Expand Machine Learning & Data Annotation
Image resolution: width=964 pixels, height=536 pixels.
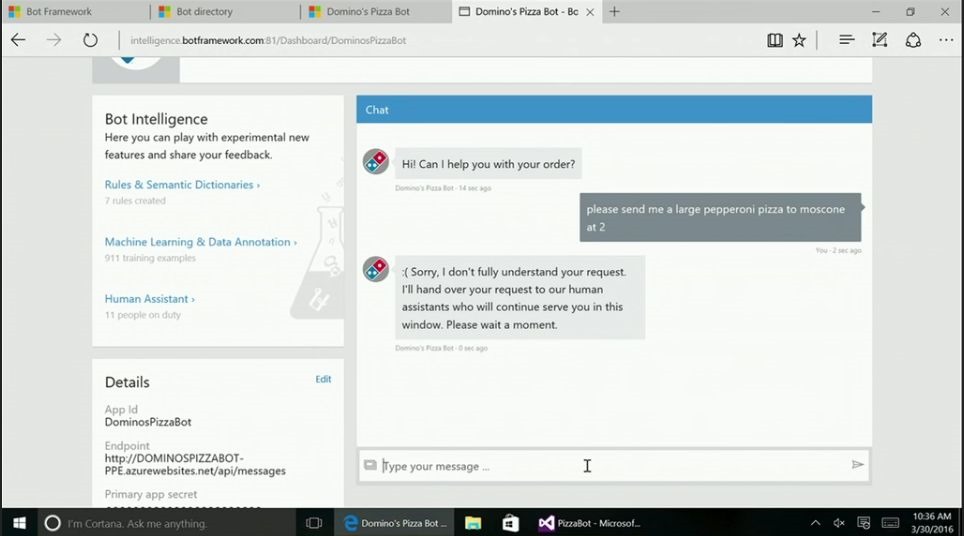pyautogui.click(x=200, y=242)
